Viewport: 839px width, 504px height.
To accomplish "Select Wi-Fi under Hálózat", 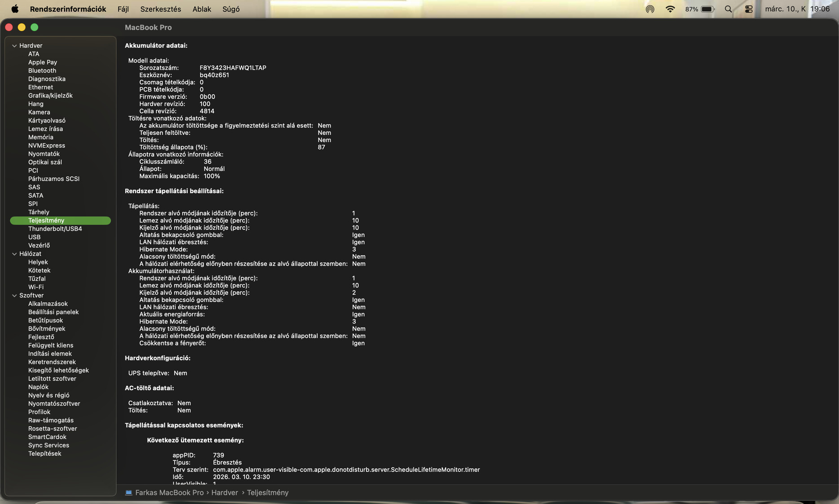I will [x=36, y=287].
